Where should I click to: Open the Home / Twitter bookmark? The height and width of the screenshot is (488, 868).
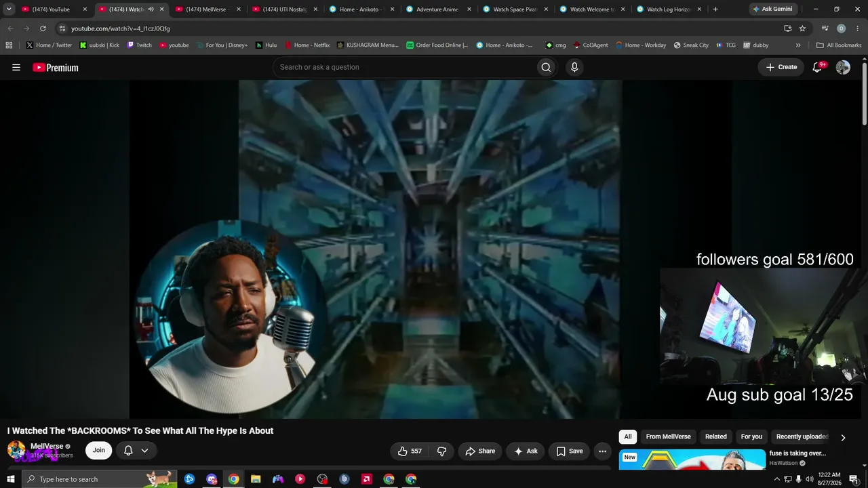pos(49,45)
